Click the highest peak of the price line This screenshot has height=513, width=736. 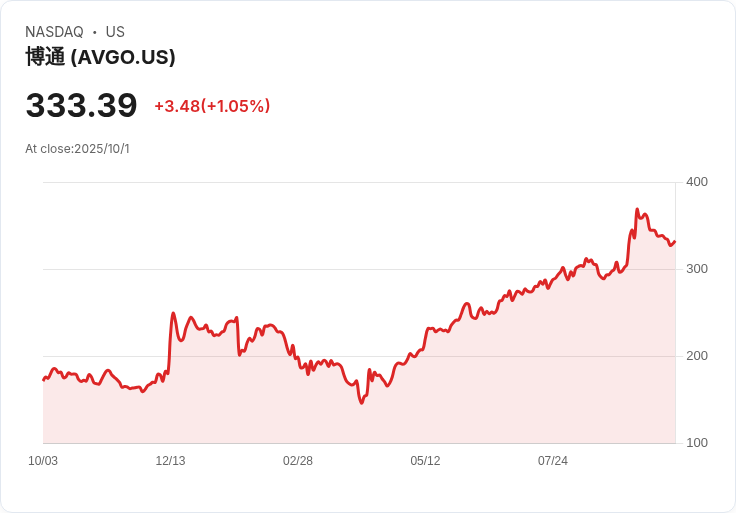(x=637, y=210)
